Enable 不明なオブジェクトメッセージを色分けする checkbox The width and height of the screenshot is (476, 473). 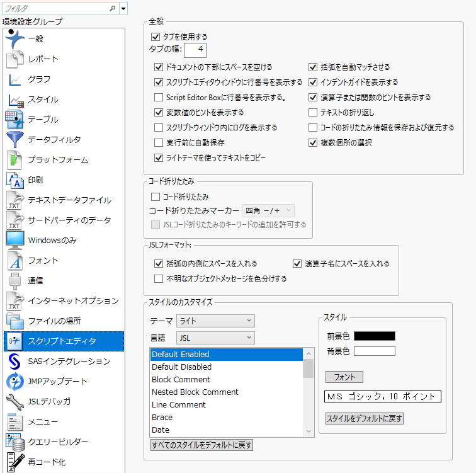point(159,279)
